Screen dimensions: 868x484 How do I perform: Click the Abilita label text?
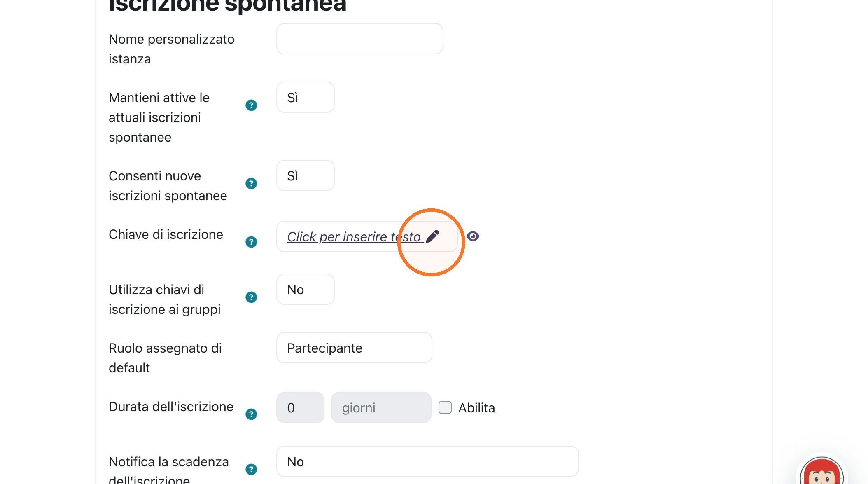[476, 408]
